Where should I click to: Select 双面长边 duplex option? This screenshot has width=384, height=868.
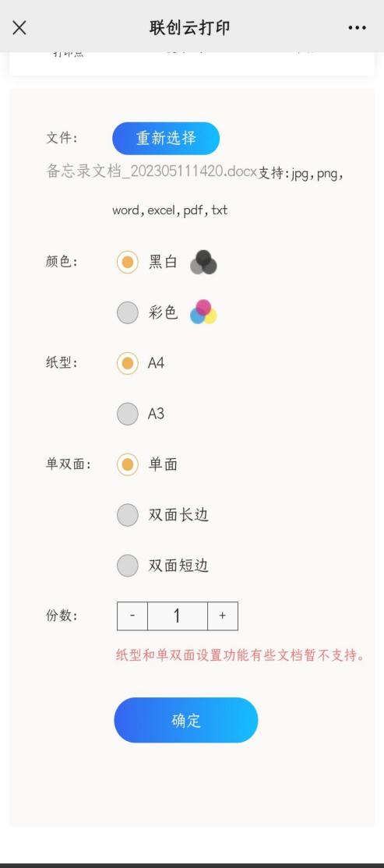[127, 515]
